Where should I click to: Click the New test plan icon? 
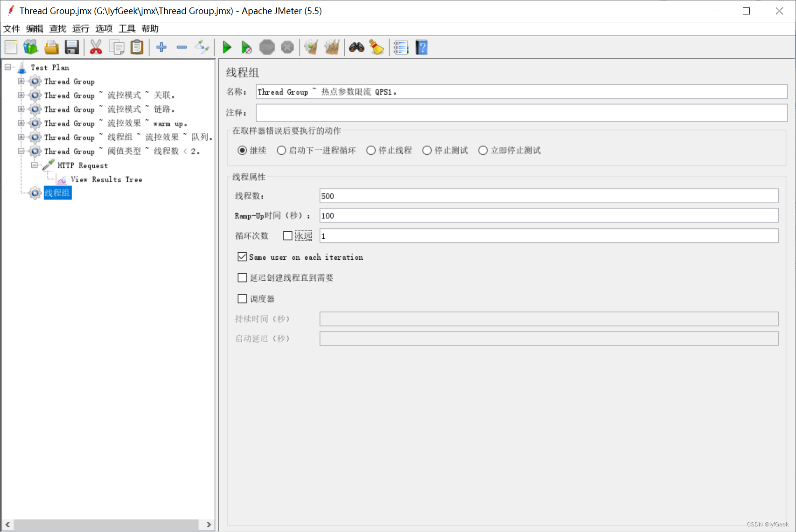click(x=11, y=47)
